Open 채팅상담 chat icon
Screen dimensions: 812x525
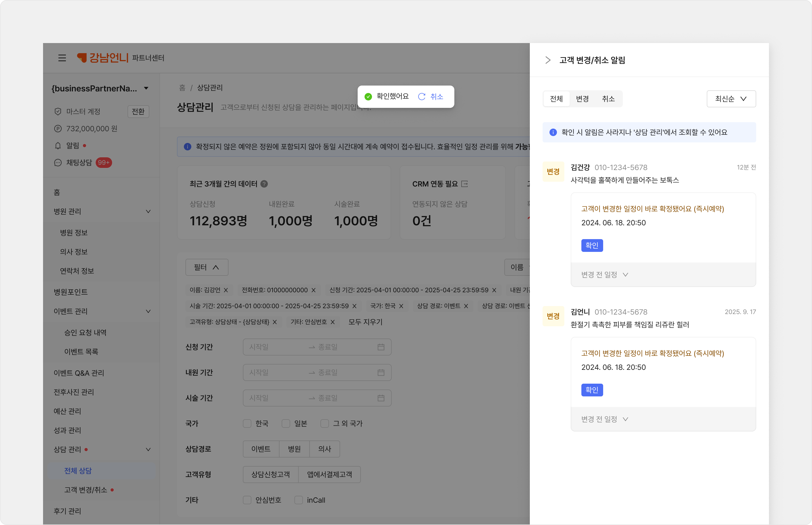point(58,163)
